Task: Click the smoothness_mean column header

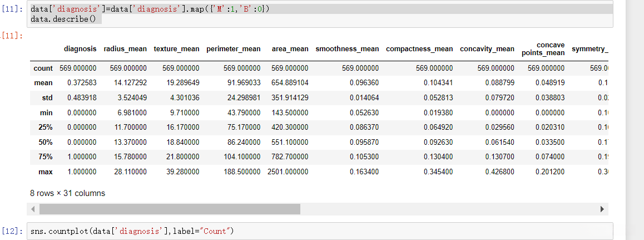Action: tap(347, 49)
